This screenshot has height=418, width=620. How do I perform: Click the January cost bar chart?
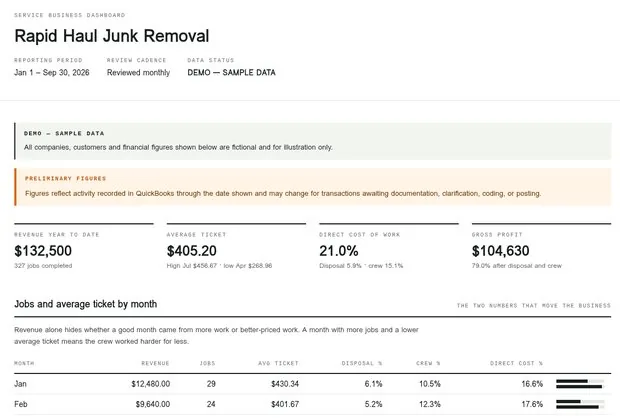coord(580,384)
